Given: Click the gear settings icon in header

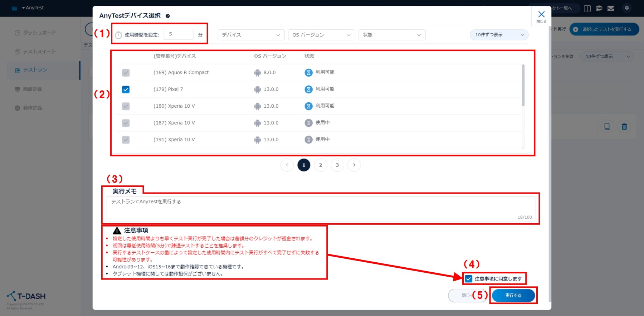Looking at the screenshot, I should 626,8.
